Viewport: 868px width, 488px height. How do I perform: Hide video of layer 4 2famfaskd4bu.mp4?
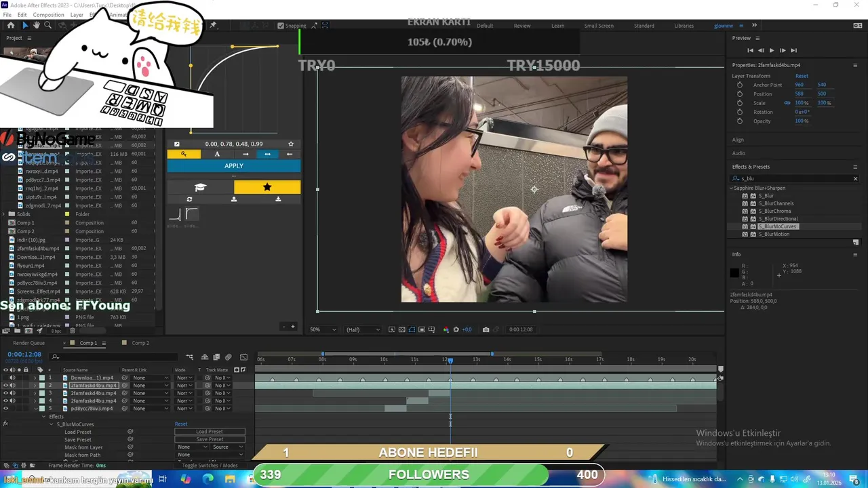(6, 401)
